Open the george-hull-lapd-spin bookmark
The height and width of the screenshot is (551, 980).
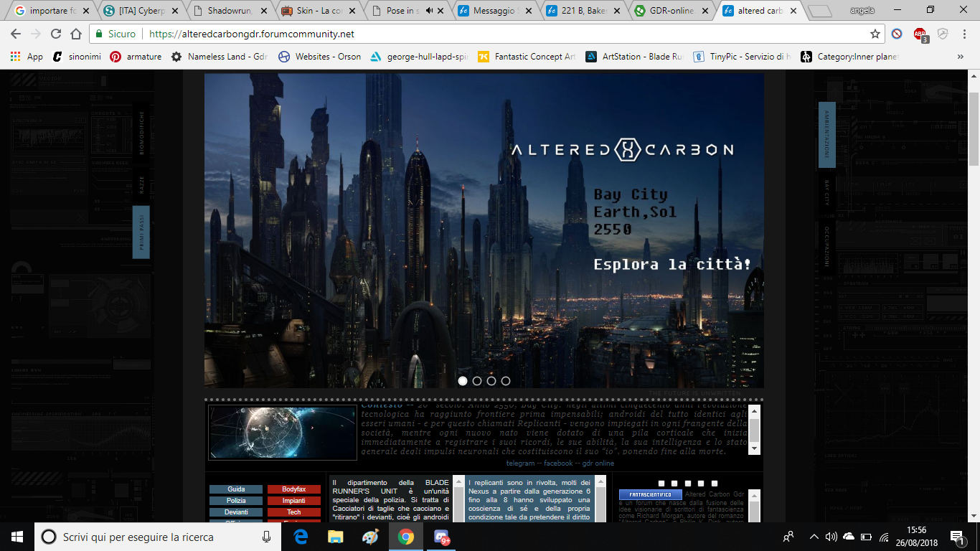coord(419,57)
